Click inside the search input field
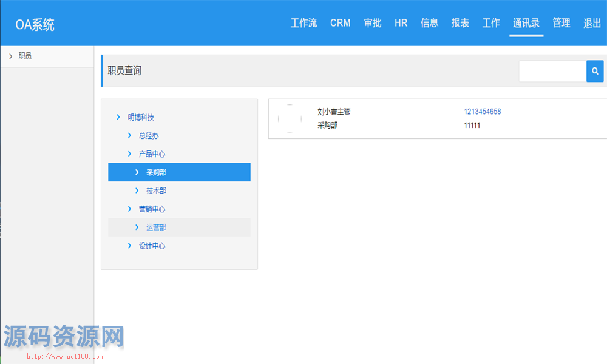 pos(552,71)
